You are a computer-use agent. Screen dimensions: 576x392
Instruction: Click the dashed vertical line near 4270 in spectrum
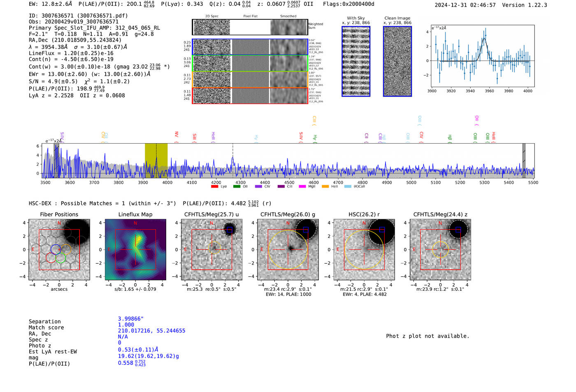click(x=233, y=160)
